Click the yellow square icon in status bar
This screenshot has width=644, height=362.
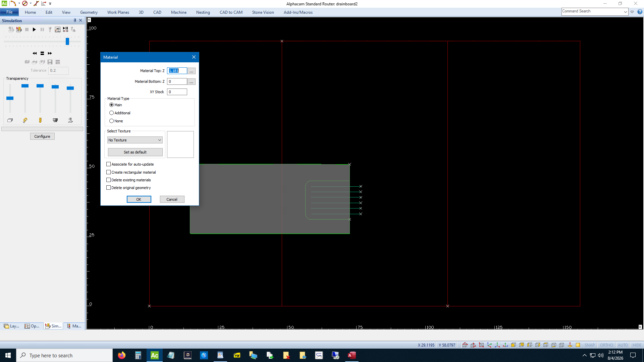(578, 345)
